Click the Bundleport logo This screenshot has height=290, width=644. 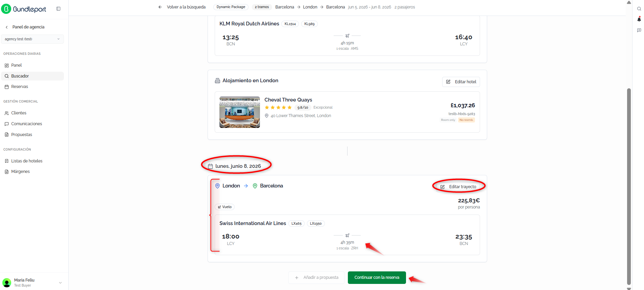pyautogui.click(x=24, y=9)
